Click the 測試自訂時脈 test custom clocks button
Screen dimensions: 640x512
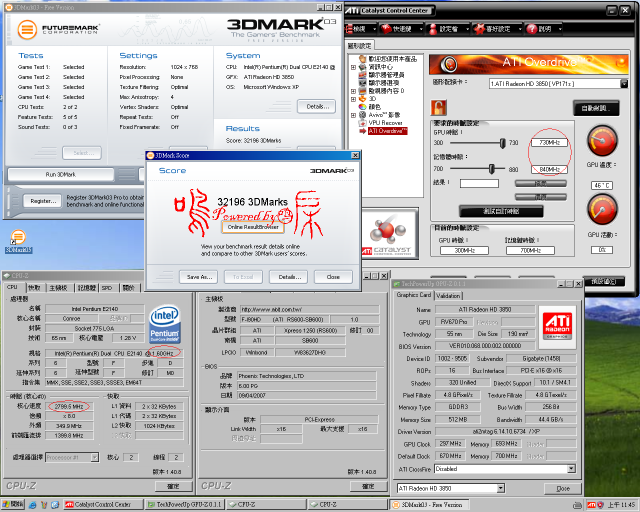tap(501, 211)
